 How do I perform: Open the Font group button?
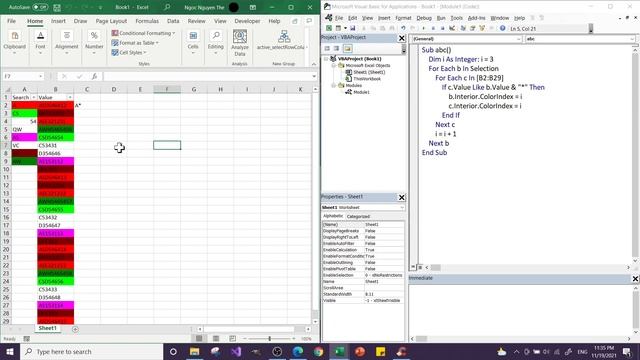[x=40, y=42]
